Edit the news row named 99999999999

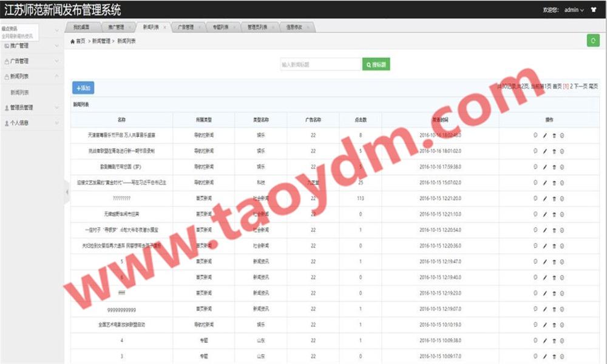coord(544,309)
